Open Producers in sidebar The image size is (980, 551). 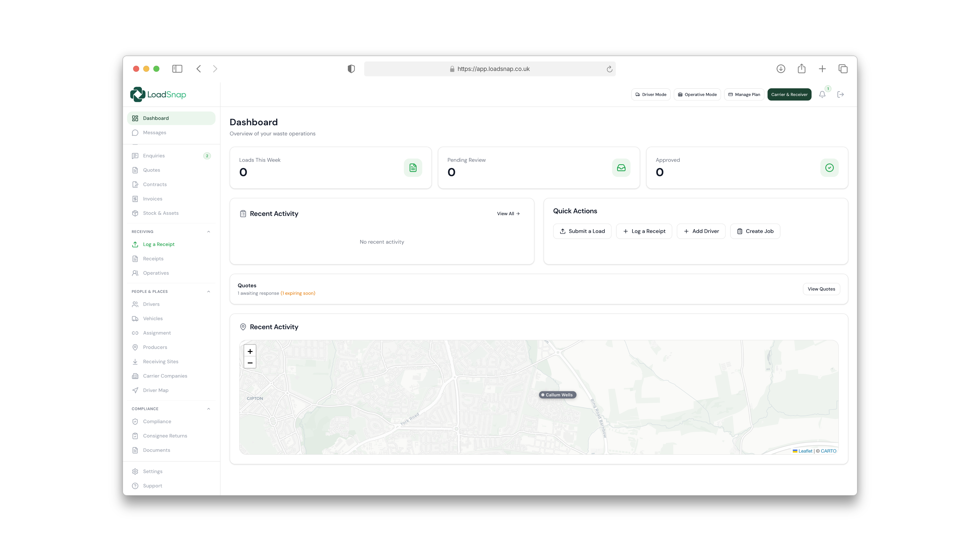[171, 347]
